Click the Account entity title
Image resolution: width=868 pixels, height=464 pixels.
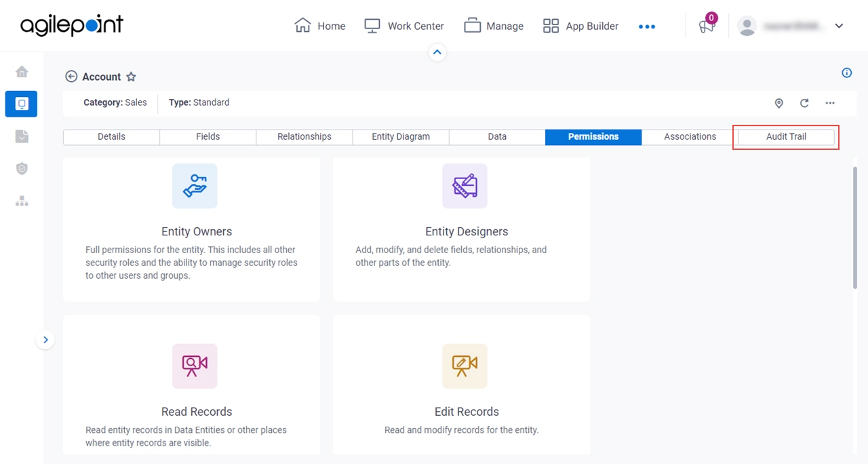click(x=102, y=77)
